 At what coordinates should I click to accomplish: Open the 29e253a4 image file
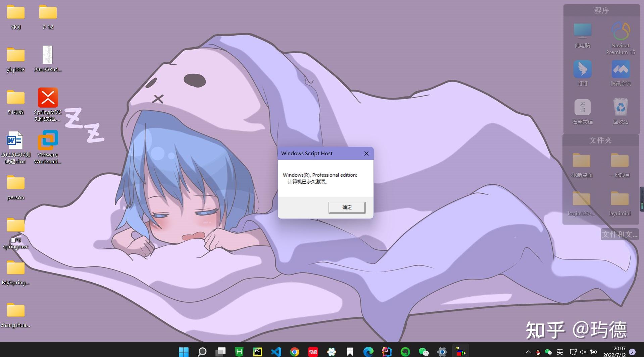[48, 59]
